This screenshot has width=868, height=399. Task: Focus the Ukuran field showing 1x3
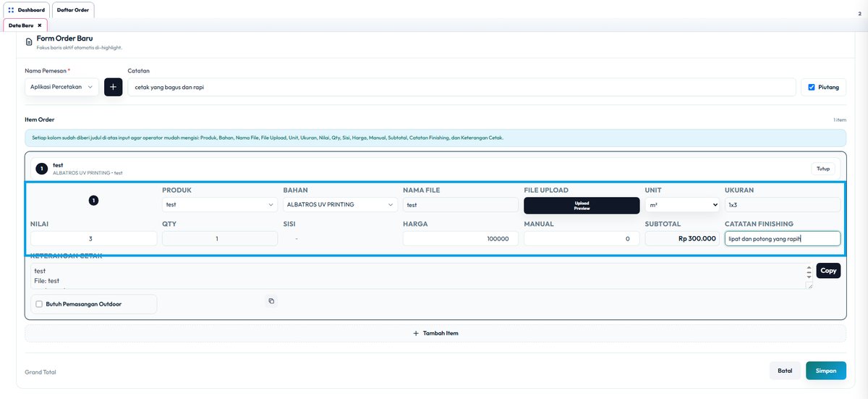783,205
